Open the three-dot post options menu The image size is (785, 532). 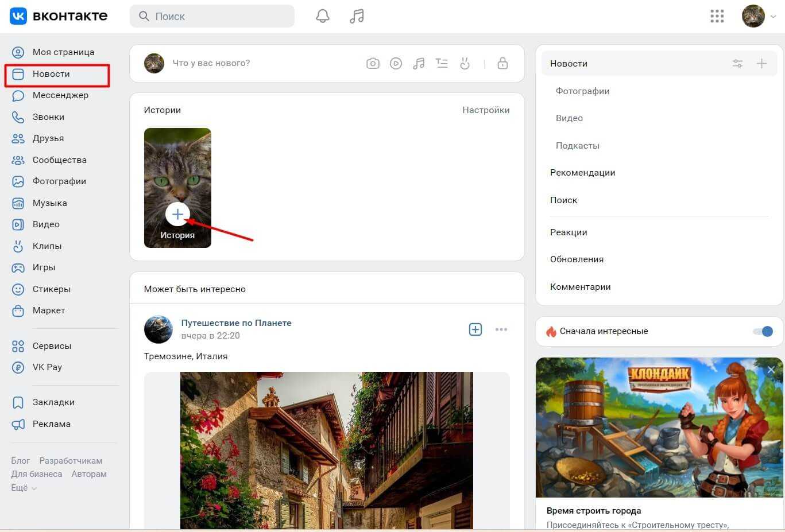coord(501,329)
